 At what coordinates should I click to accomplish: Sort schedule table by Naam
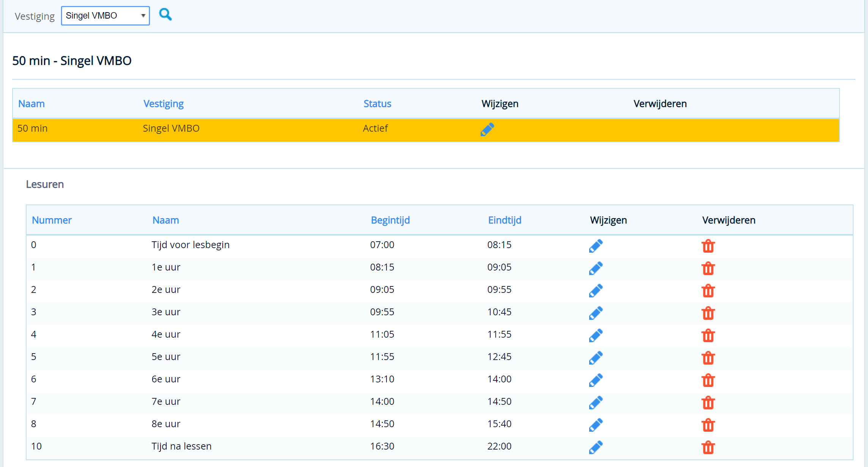pyautogui.click(x=31, y=104)
